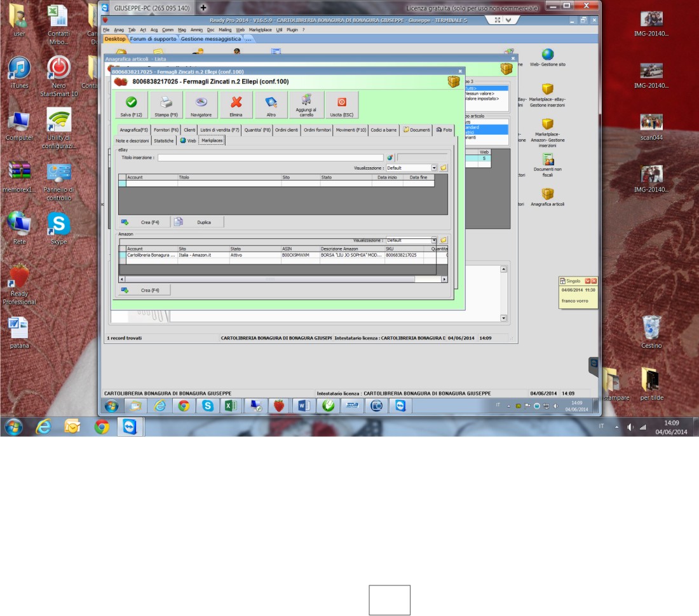Open Amazon visualizzazione folder icon

[x=444, y=240]
